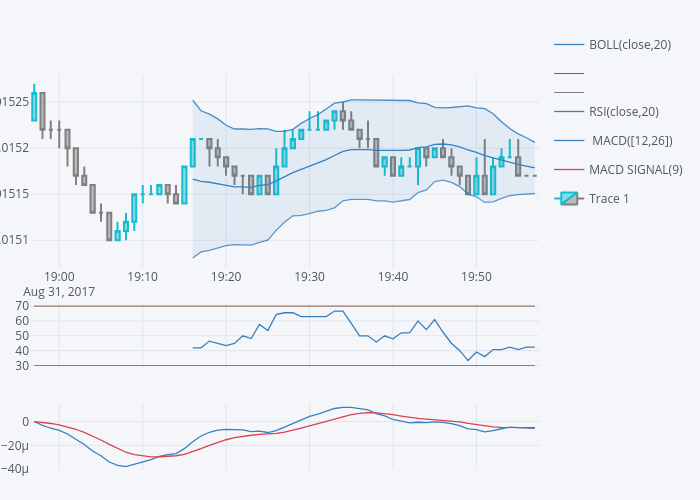
Task: Click the blue BOLL legend line swatch
Action: [x=569, y=45]
